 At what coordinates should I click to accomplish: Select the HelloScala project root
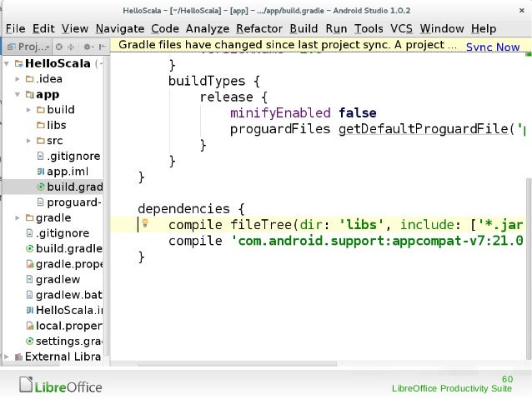(x=58, y=63)
